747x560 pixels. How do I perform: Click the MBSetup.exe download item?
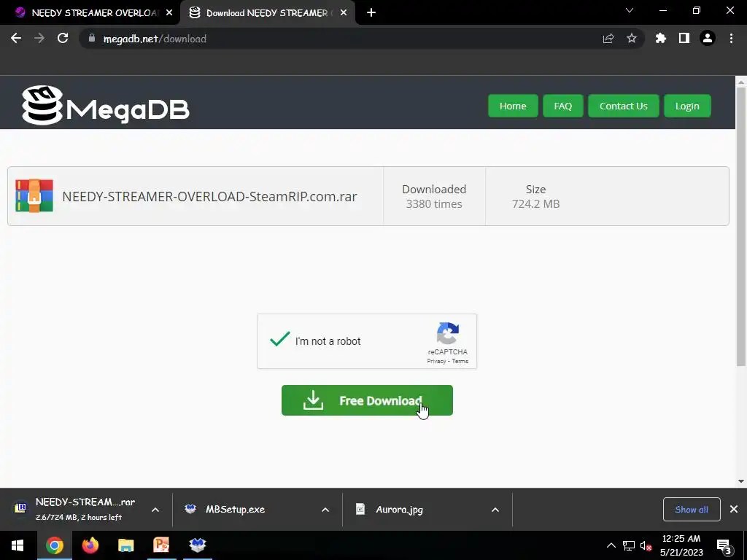pyautogui.click(x=258, y=510)
